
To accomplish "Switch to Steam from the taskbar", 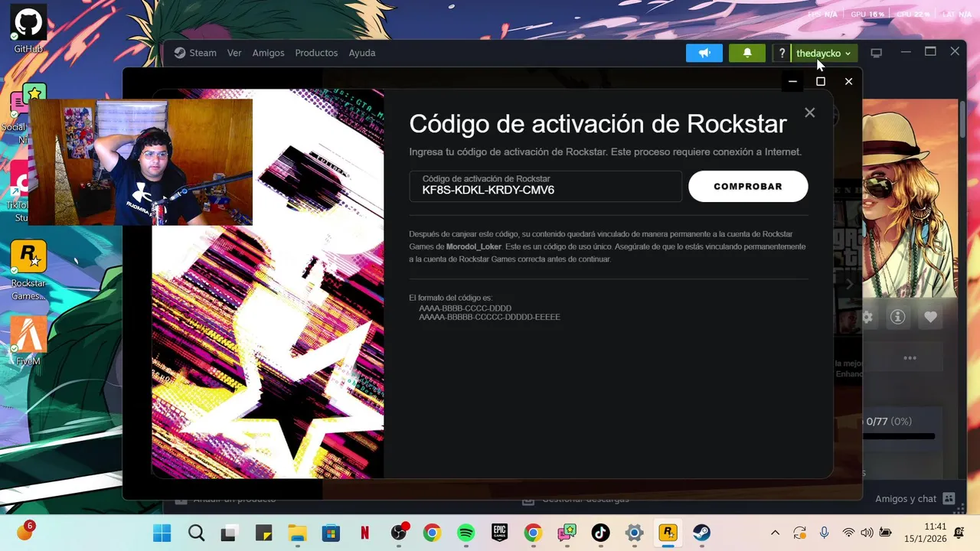I will (701, 533).
